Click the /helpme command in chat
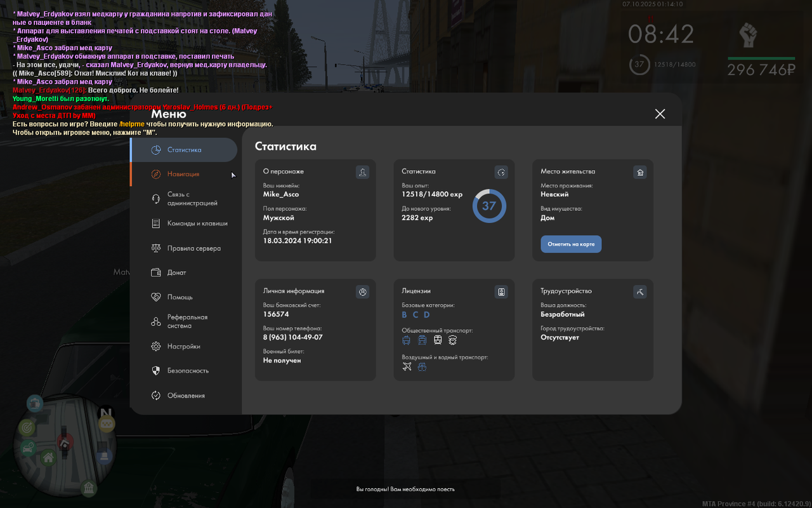This screenshot has width=812, height=508. click(132, 124)
